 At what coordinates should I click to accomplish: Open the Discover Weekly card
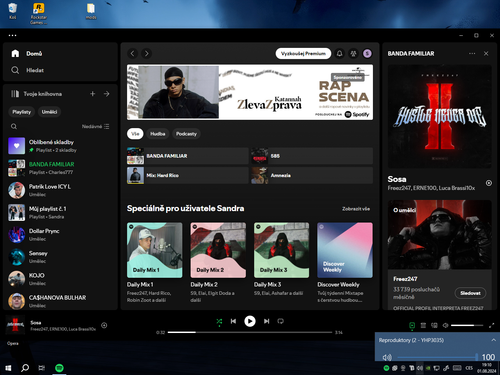(x=345, y=263)
